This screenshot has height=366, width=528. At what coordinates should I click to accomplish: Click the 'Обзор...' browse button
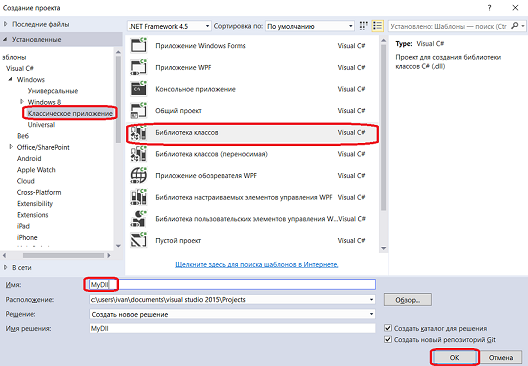407,300
